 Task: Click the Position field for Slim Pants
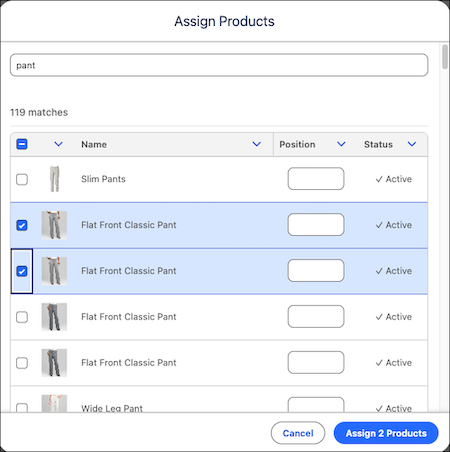coord(316,179)
